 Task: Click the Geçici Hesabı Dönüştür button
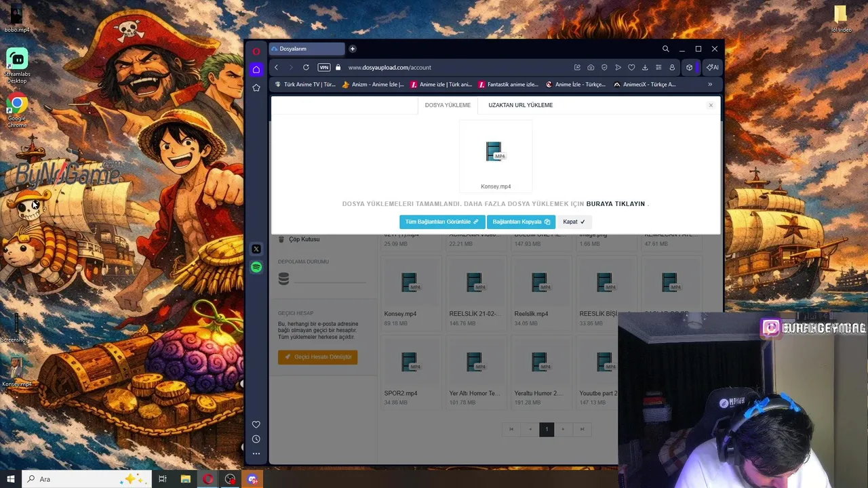pyautogui.click(x=317, y=357)
